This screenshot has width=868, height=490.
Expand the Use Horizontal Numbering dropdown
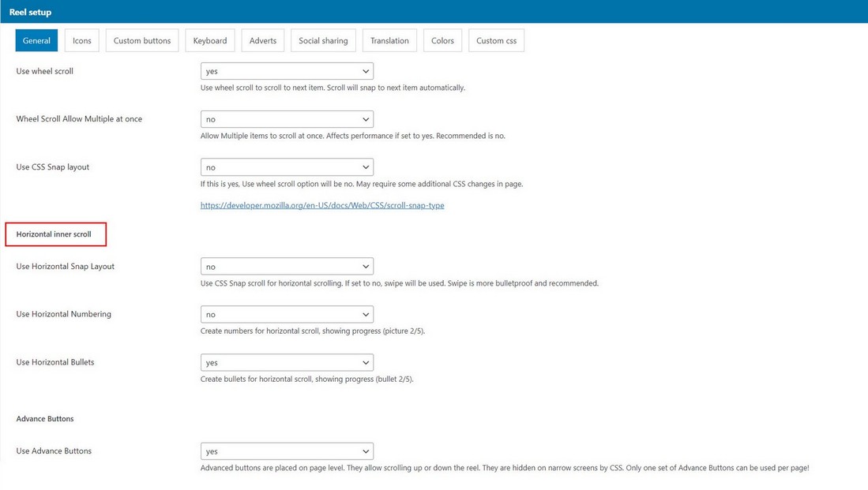click(x=287, y=314)
